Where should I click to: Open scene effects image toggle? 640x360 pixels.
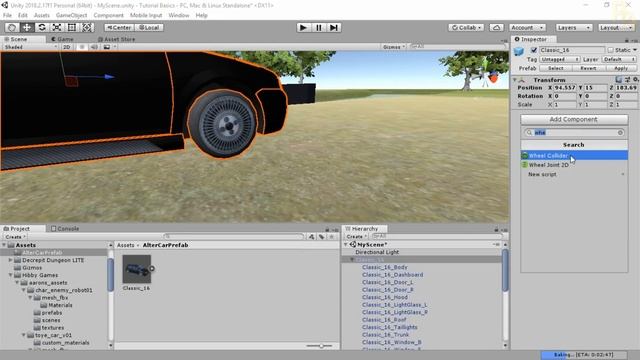(x=107, y=47)
